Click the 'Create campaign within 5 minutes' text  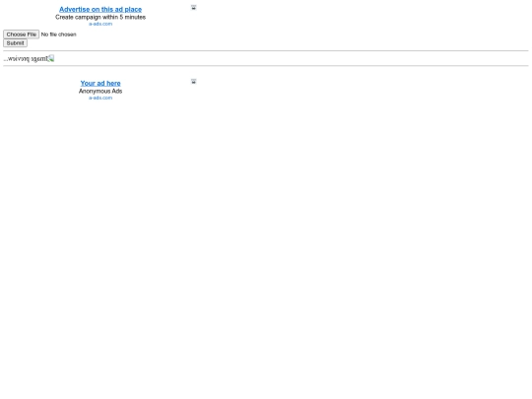click(100, 17)
